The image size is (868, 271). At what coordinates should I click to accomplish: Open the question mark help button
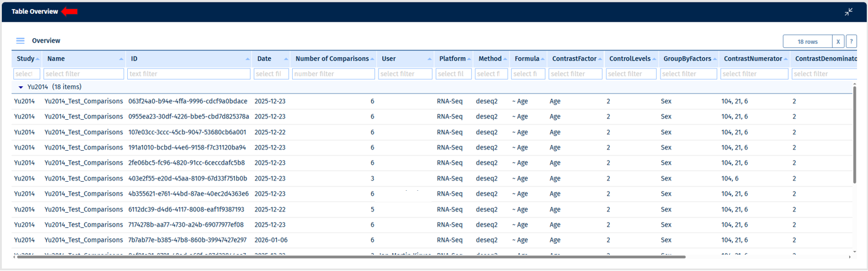(851, 41)
